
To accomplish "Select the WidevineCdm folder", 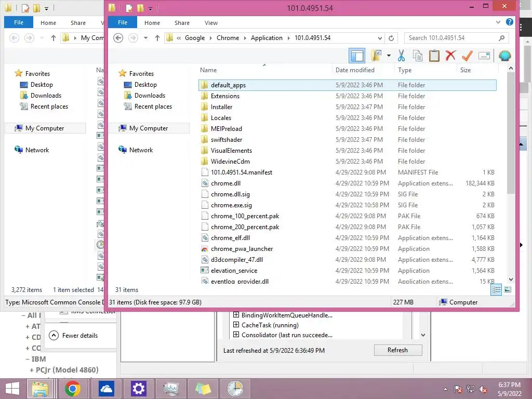I will [347, 162].
